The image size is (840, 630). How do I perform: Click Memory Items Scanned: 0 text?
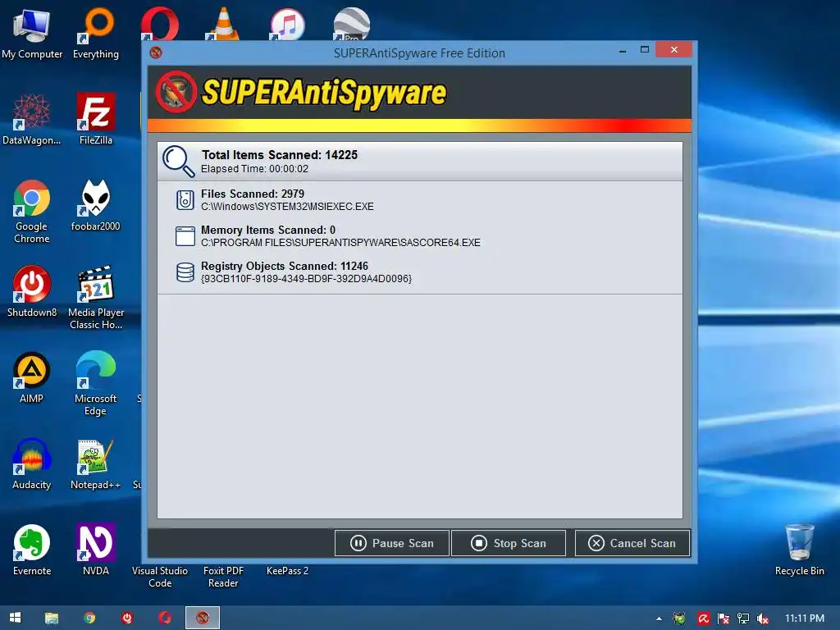268,230
